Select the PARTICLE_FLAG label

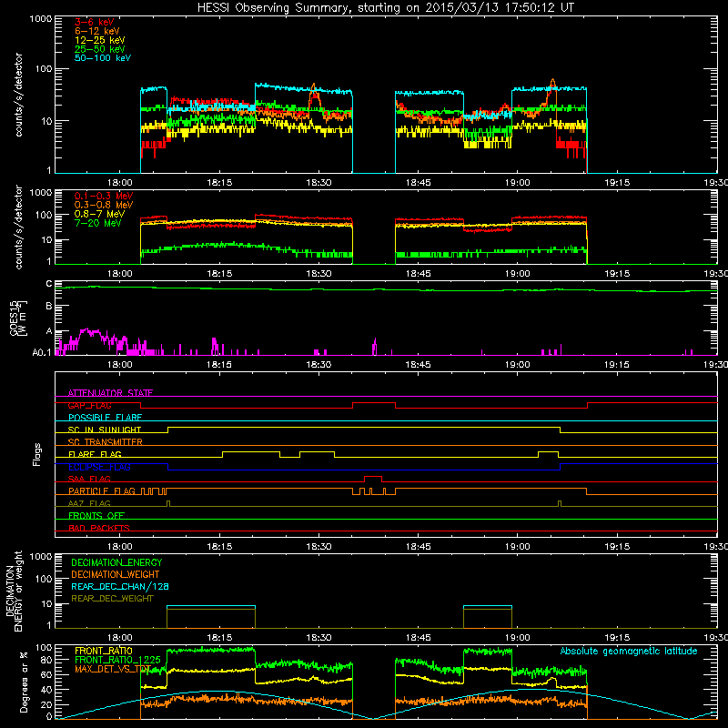click(102, 490)
